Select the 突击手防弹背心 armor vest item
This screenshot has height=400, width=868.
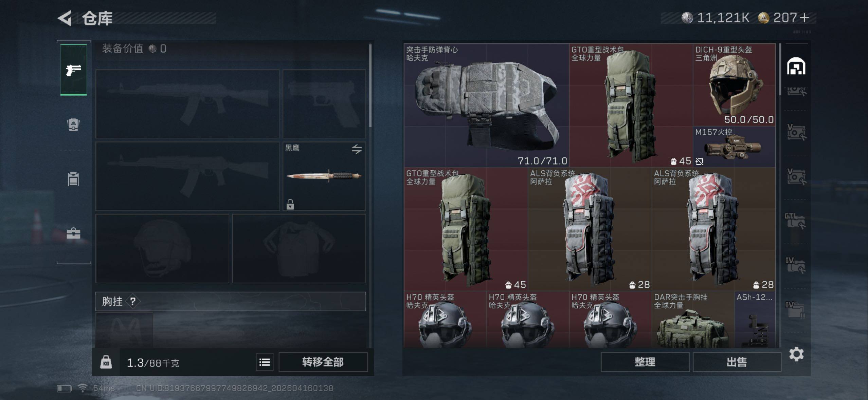click(486, 105)
